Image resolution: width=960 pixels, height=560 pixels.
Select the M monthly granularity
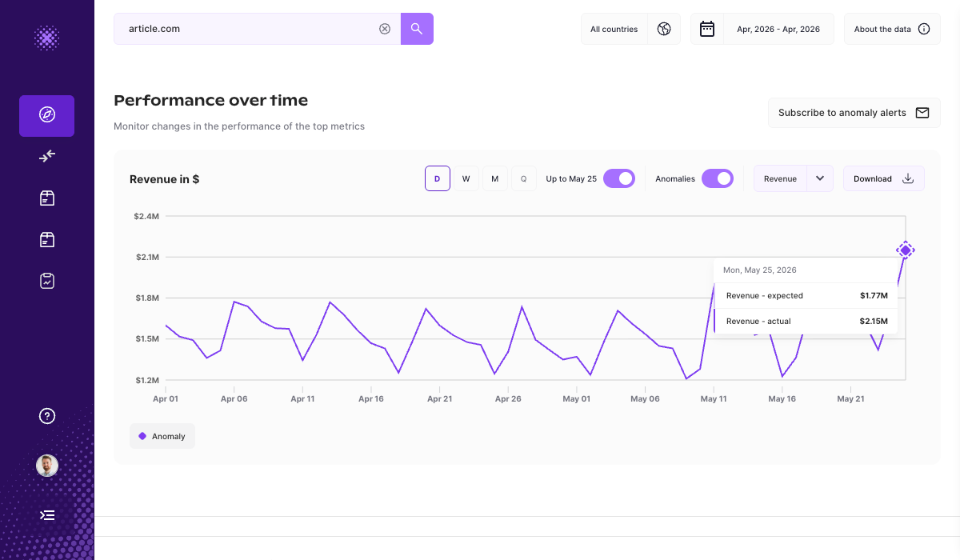tap(495, 178)
